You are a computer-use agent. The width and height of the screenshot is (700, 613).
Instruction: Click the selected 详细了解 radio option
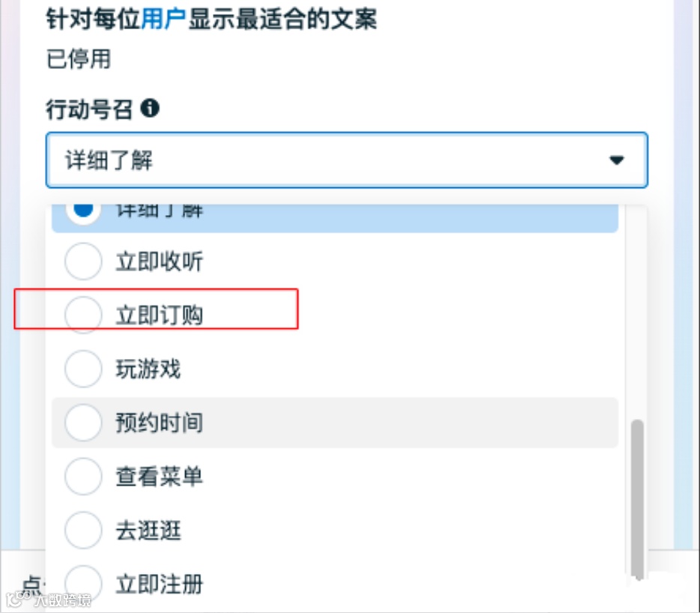pos(83,211)
